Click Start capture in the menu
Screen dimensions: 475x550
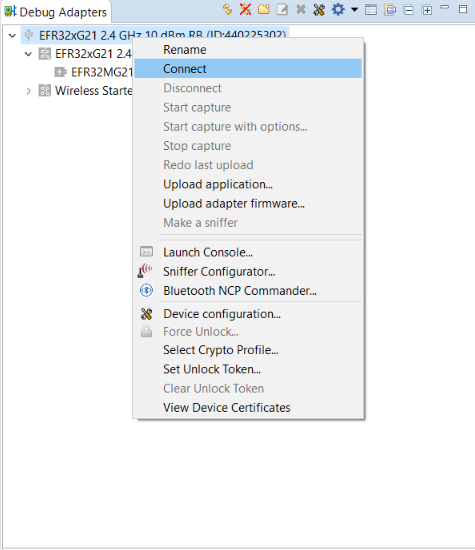(248, 107)
